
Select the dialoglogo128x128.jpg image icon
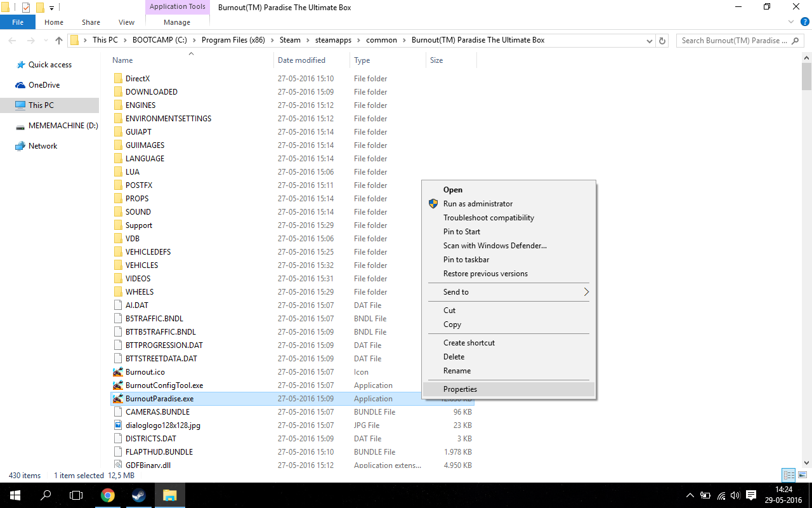click(118, 425)
